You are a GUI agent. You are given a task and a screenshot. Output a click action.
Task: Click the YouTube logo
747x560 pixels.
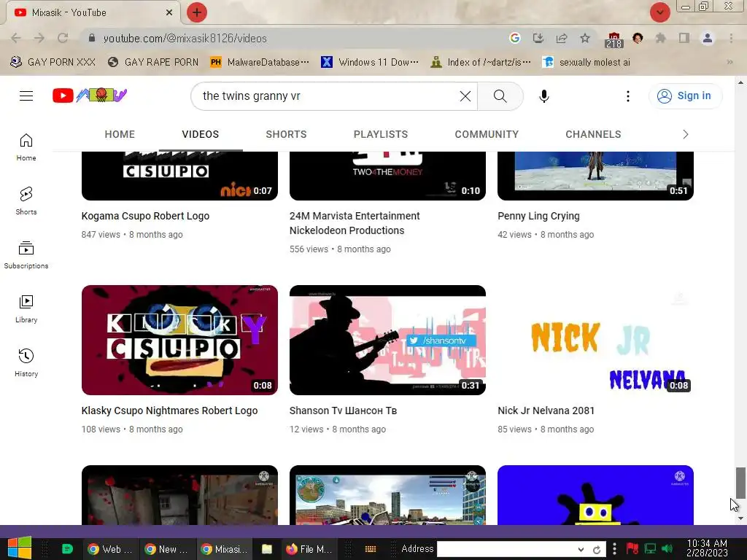coord(90,96)
